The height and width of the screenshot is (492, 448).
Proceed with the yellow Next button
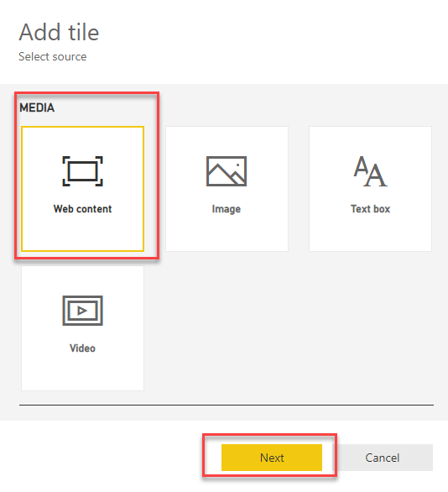tap(272, 458)
